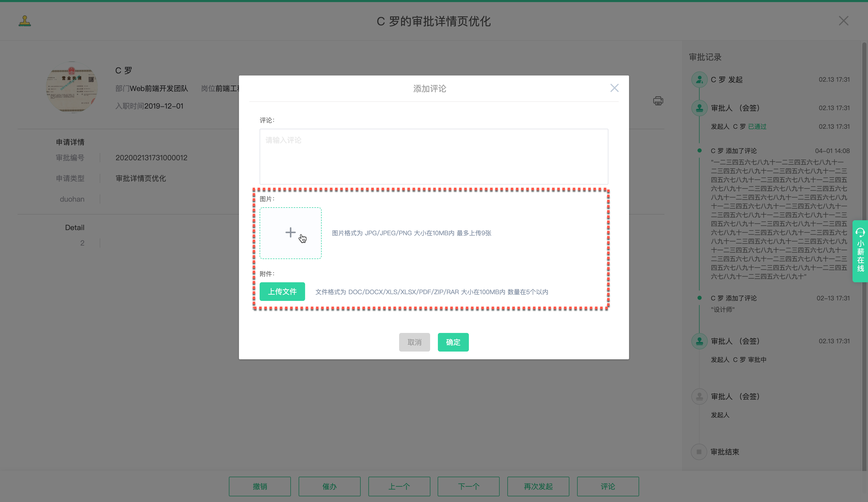This screenshot has height=502, width=868.
Task: Click the C 罗 添加了评论 04-01 14:08 entry
Action: click(780, 151)
